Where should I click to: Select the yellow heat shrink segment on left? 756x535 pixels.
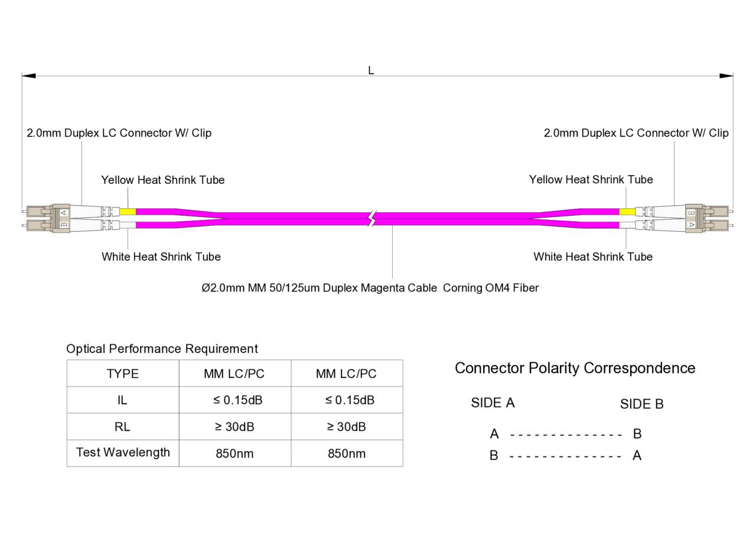tap(128, 212)
